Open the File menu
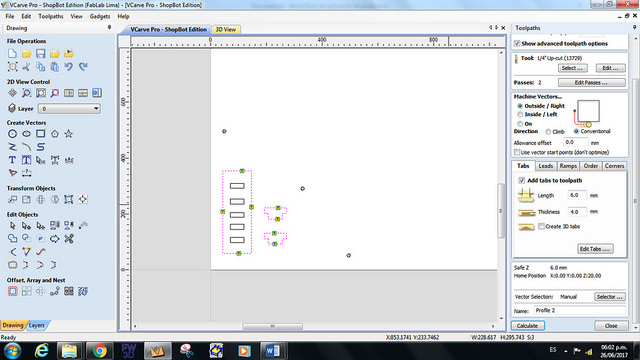This screenshot has width=640, height=360. pos(10,16)
